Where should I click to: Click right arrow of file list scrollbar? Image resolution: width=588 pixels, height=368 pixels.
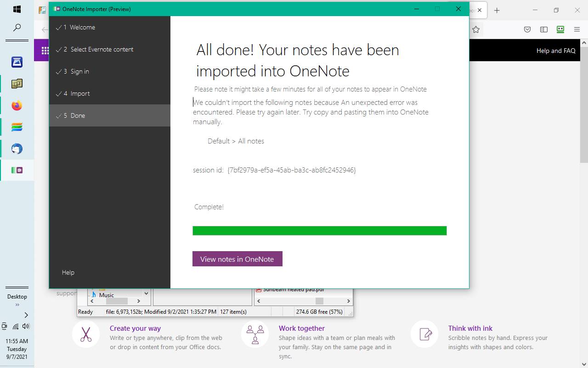349,301
